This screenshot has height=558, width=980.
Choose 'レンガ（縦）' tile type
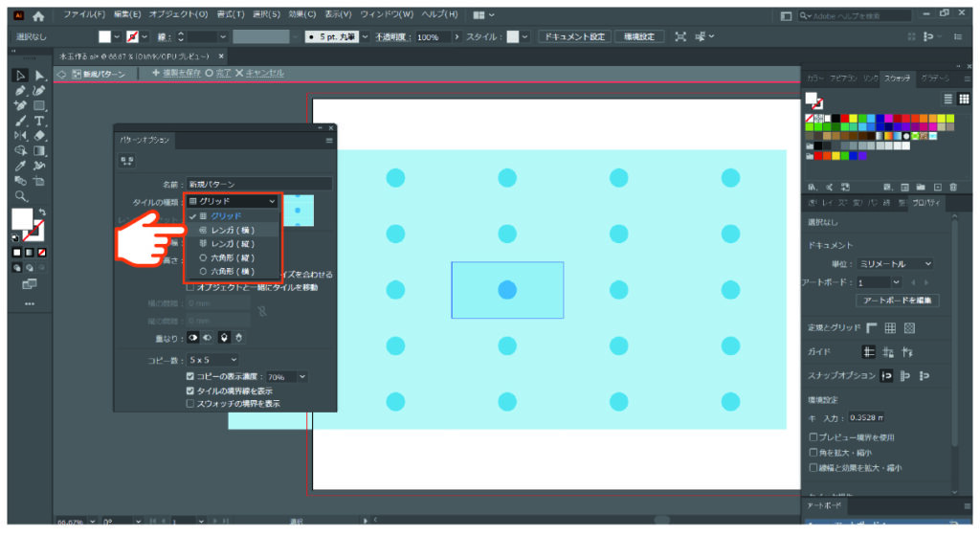pos(233,244)
